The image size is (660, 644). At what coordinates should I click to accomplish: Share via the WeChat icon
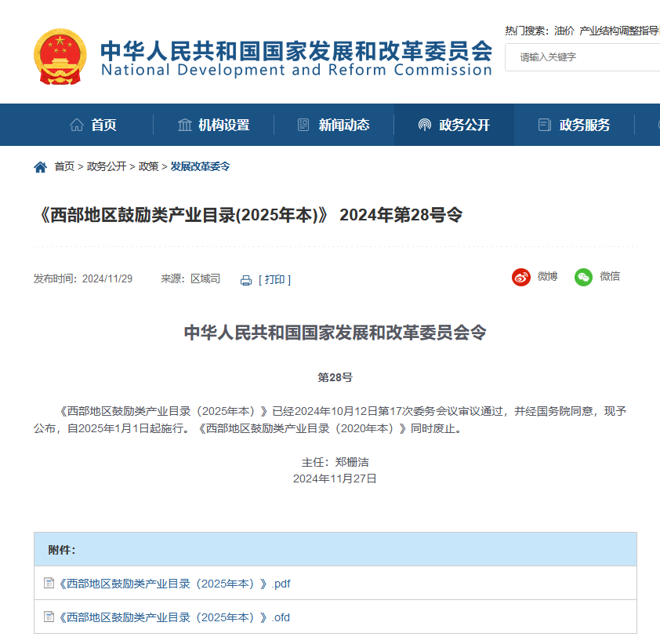pos(583,277)
